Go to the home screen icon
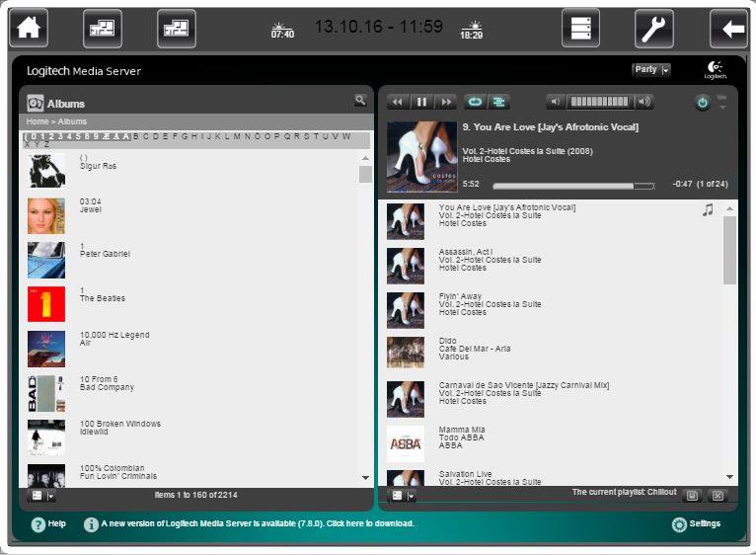This screenshot has width=756, height=555. point(29,28)
